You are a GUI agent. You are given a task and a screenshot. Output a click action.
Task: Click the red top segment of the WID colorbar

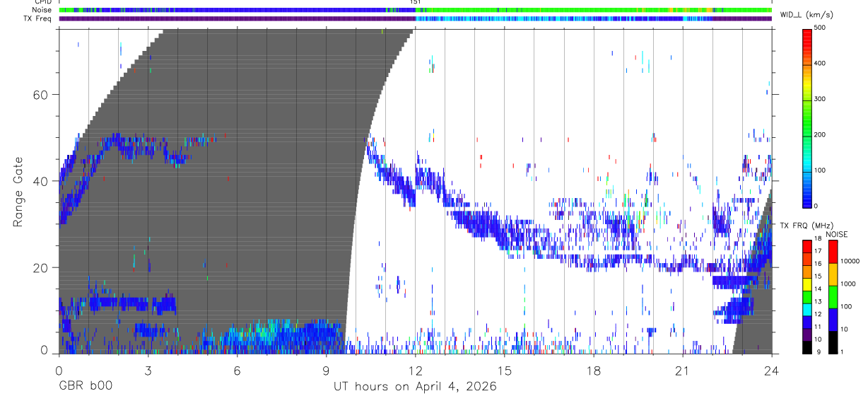coord(807,37)
